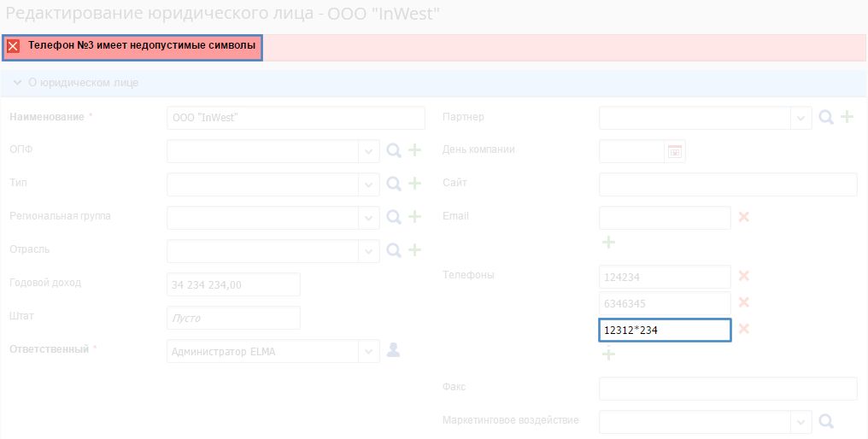The image size is (868, 439).
Task: Add another phone with the plus below Телефоны
Action: 608,354
